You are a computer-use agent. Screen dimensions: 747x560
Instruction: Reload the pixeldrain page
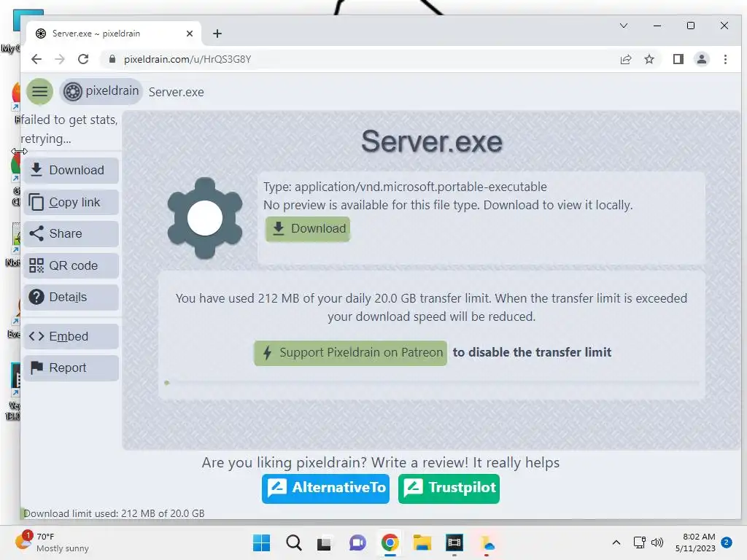[83, 59]
